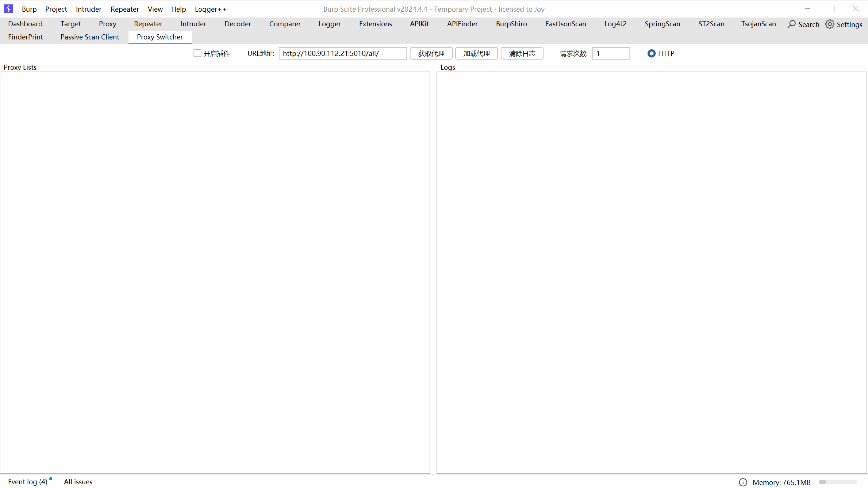Select the HTTP radio button
The height and width of the screenshot is (489, 868).
651,53
